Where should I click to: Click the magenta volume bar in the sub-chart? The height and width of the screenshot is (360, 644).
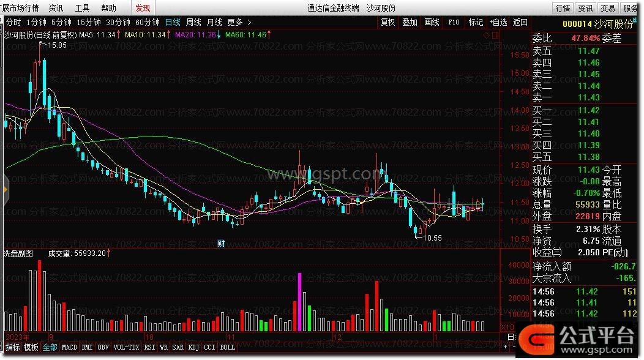299,302
